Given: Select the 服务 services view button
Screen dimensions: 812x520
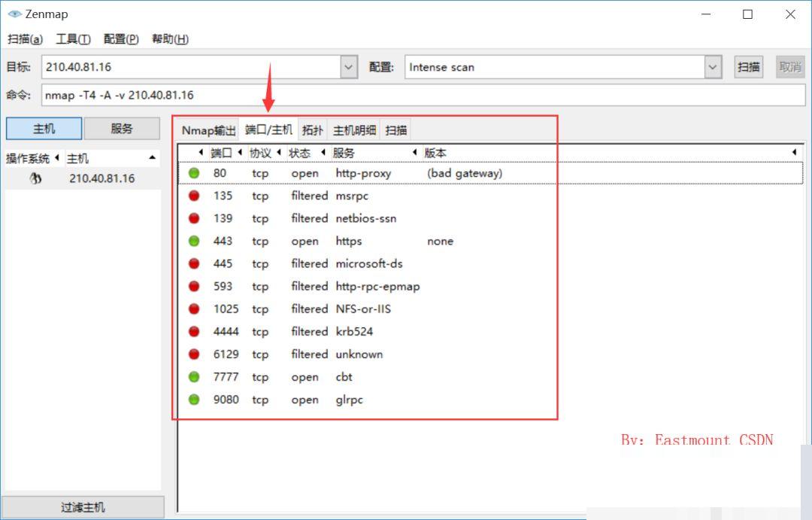Looking at the screenshot, I should [x=122, y=129].
